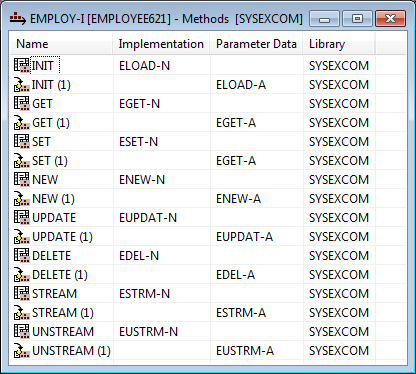This screenshot has width=416, height=374.
Task: Select the GET (1) row name
Action: tap(51, 123)
